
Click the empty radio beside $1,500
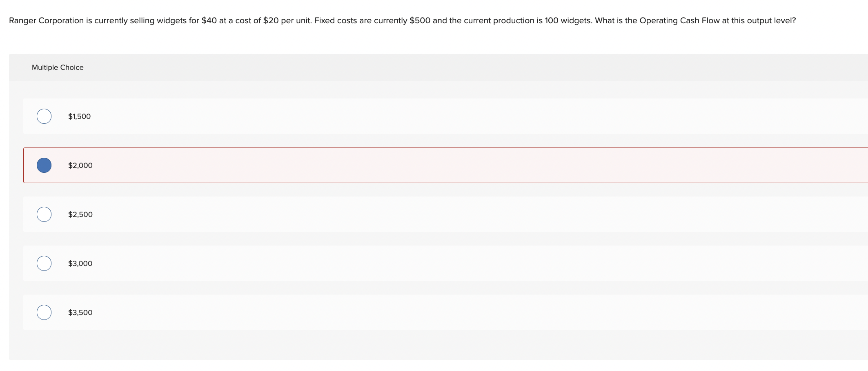[44, 116]
